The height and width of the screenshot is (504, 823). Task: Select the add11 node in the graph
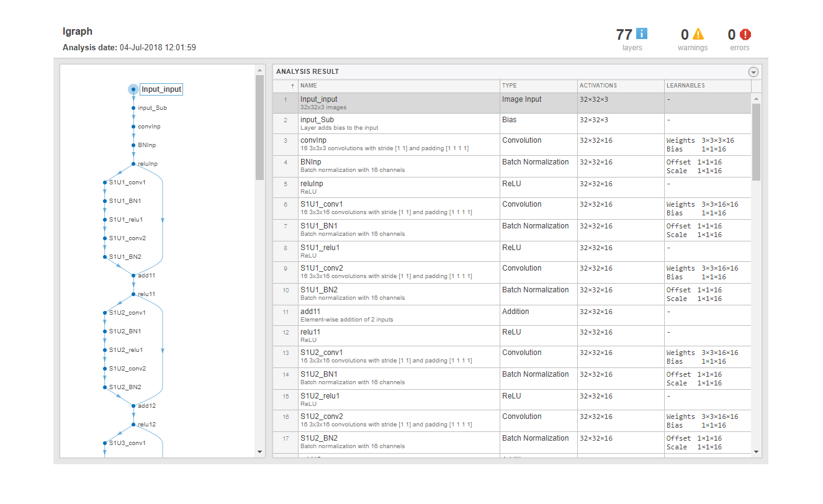pyautogui.click(x=146, y=275)
